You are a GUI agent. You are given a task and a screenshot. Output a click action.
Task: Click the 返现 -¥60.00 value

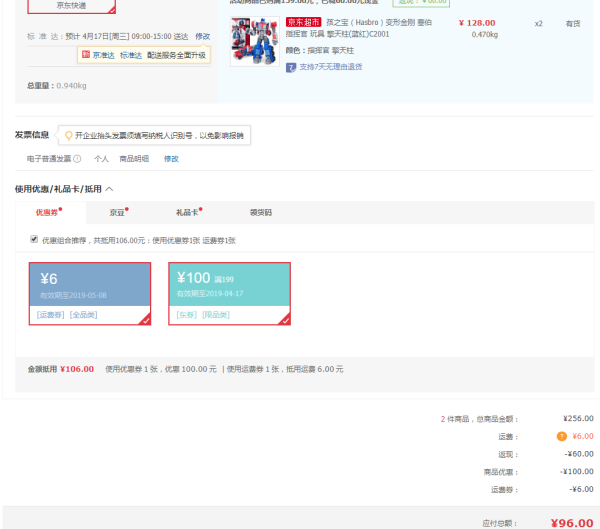coord(579,454)
